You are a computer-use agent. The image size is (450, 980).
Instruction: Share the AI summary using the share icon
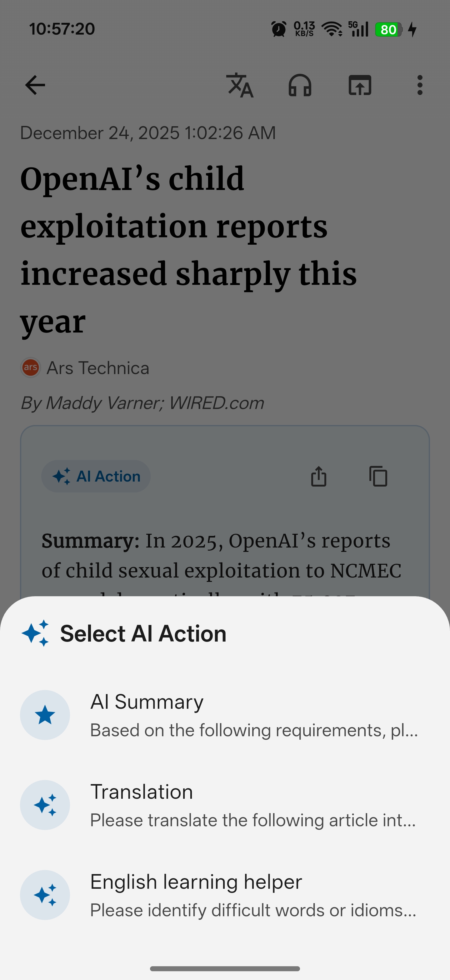pos(319,477)
